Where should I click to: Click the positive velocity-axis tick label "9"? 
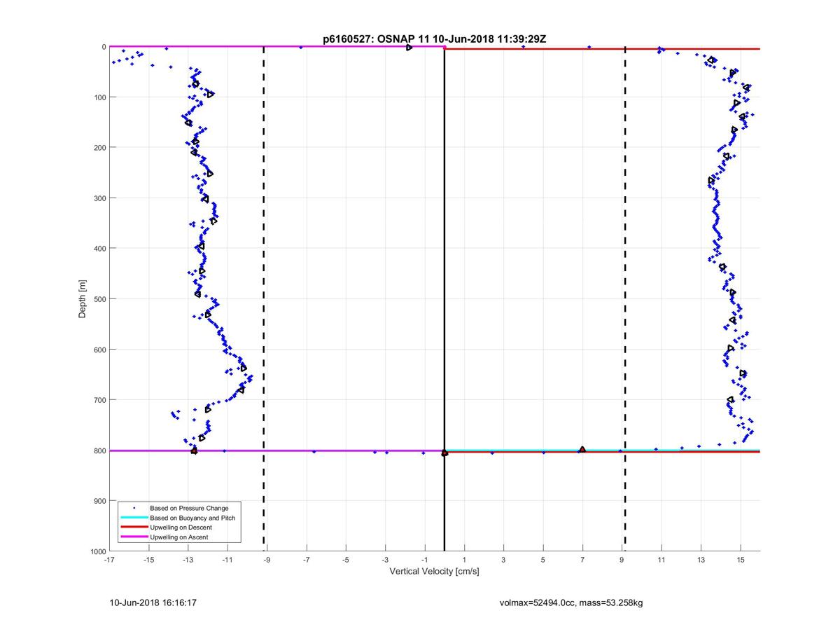(622, 560)
